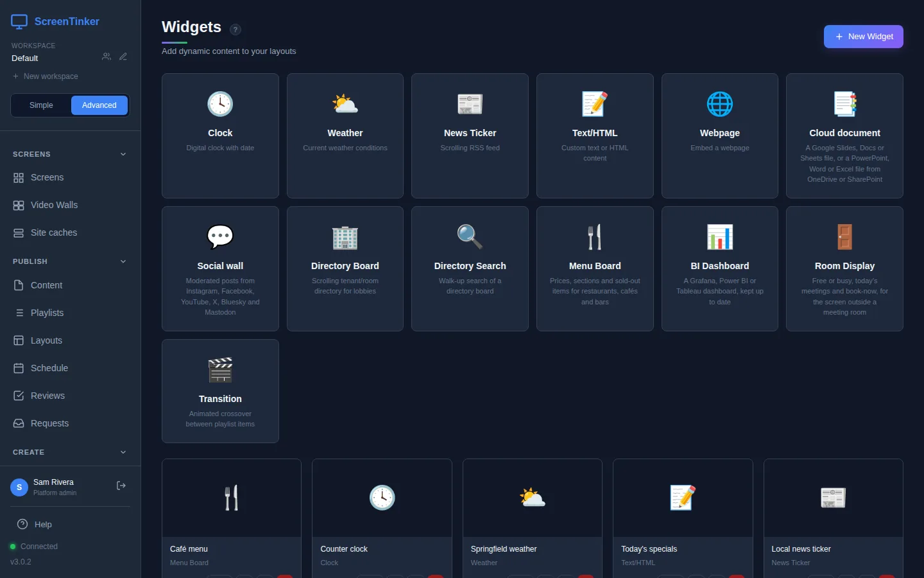Viewport: 924px width, 578px height.
Task: Open workspace members icon next to Default
Action: (107, 57)
